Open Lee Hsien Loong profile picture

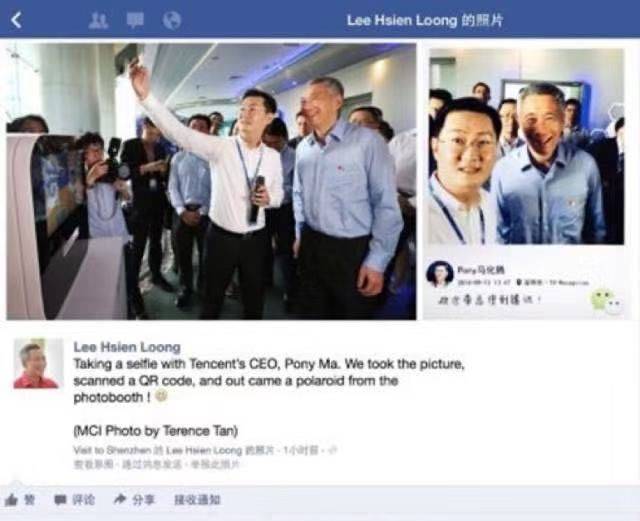pyautogui.click(x=38, y=363)
